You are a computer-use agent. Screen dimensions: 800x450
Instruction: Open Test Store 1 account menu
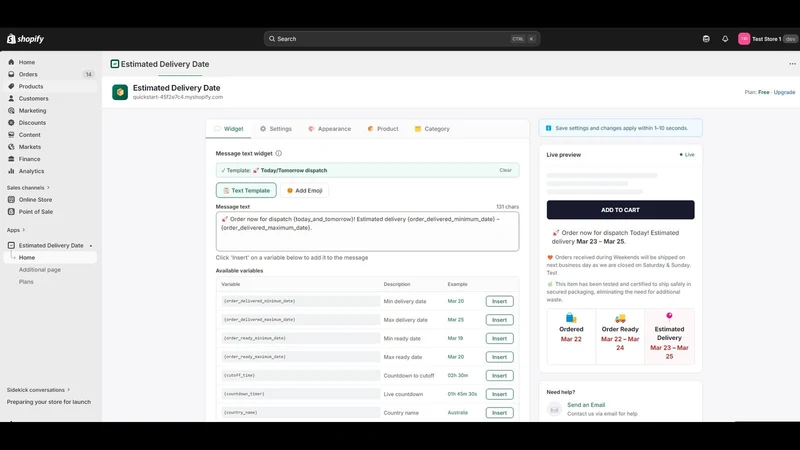coord(767,39)
